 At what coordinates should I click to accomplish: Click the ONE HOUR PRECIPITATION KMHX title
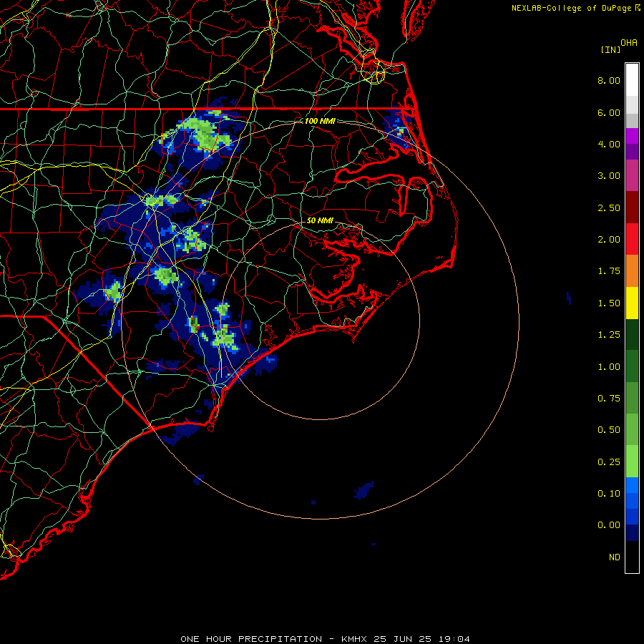click(325, 639)
